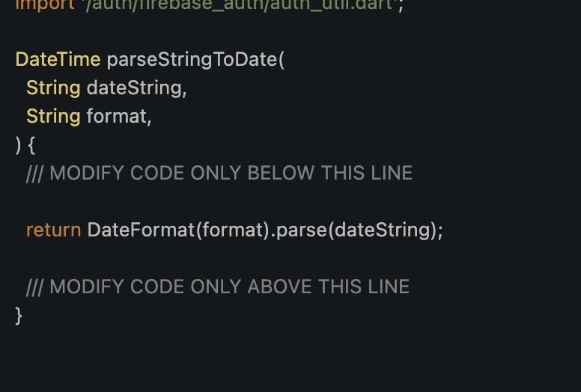The height and width of the screenshot is (392, 581).
Task: Click the auth_util.dart import path string
Action: point(239,5)
